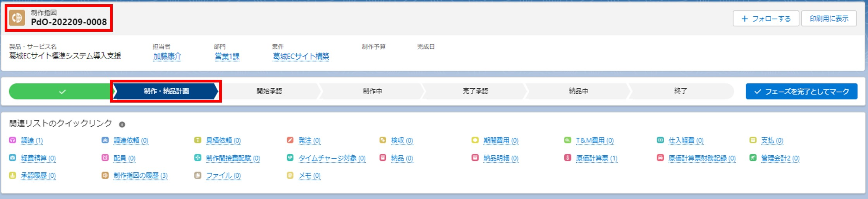Open the 葛城ECサイト構築 project link
The width and height of the screenshot is (868, 199).
(301, 56)
